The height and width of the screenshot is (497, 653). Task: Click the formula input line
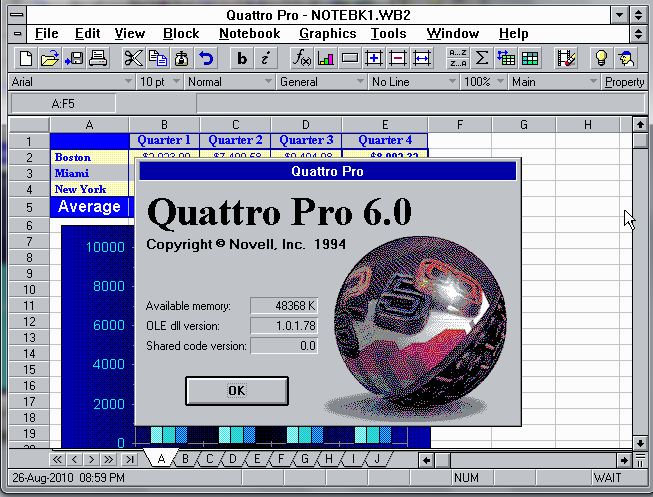[421, 104]
